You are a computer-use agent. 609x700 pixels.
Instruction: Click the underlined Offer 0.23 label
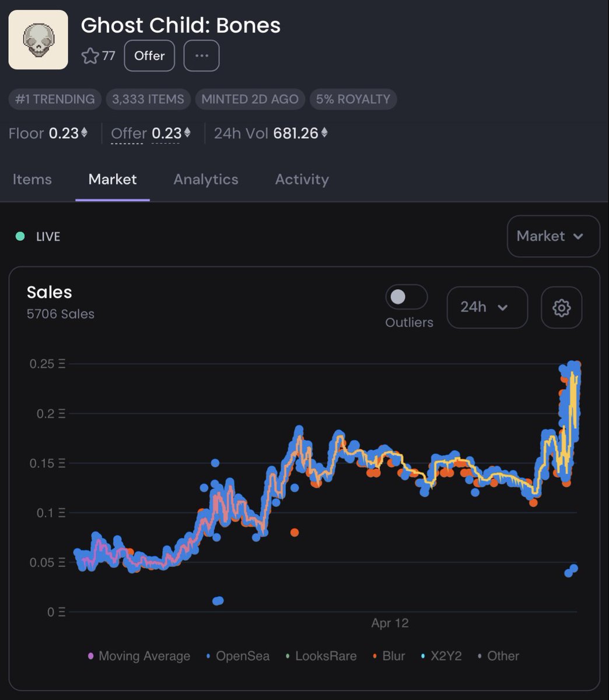point(151,134)
